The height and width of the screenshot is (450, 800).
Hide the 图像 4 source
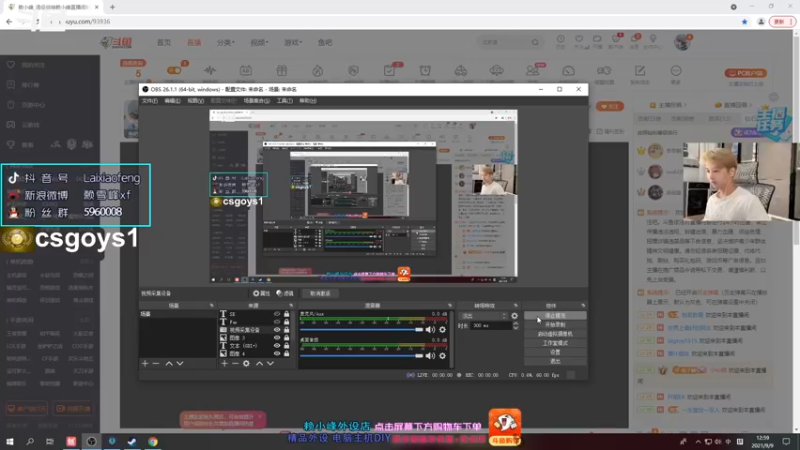(x=277, y=353)
